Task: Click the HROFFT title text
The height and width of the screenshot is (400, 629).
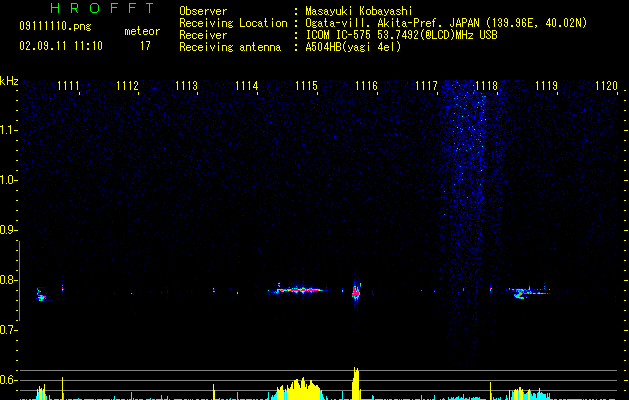Action: (103, 8)
